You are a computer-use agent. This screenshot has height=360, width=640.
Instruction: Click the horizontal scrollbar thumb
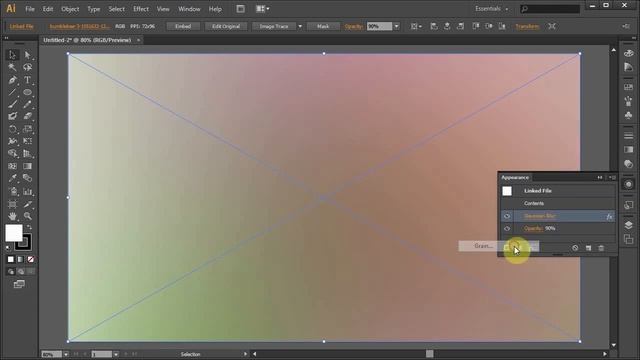coord(429,354)
